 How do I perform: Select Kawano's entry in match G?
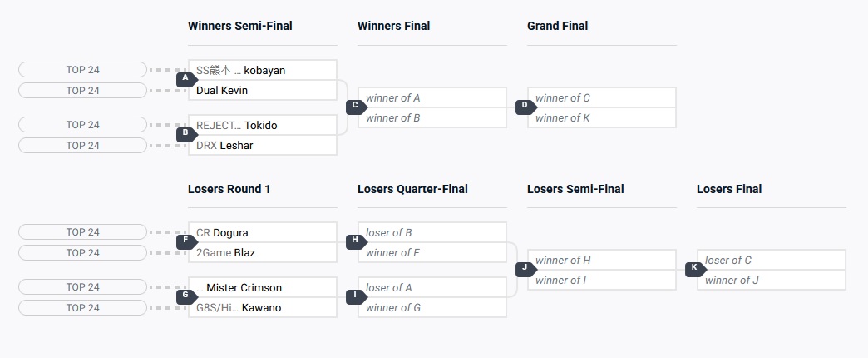tap(263, 307)
